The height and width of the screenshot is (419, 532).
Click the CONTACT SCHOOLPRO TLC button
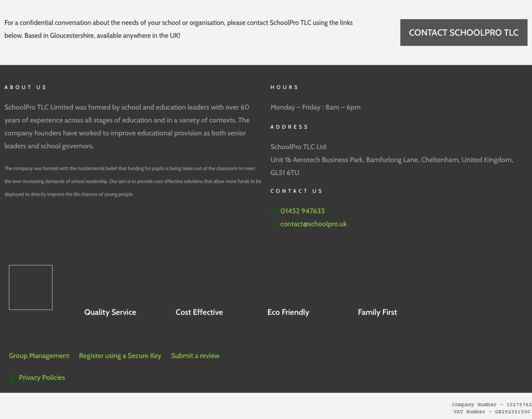(x=464, y=32)
